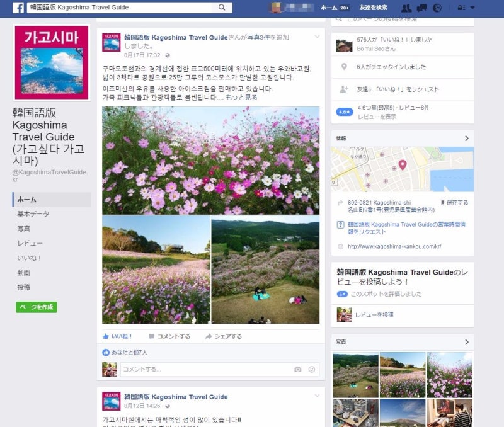Click the directions arrow icon beside address
Image resolution: width=504 pixels, height=427 pixels.
(340, 203)
